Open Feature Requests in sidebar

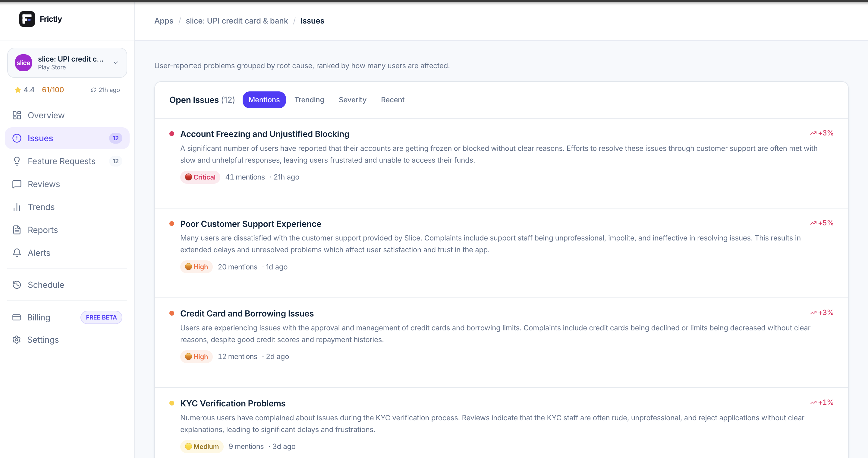click(x=67, y=161)
